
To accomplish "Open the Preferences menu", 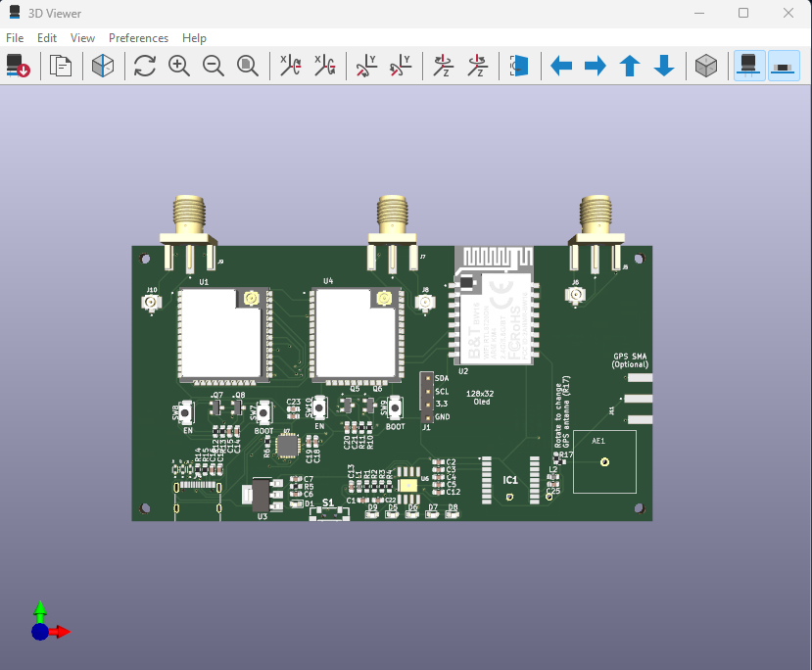I will pos(138,38).
